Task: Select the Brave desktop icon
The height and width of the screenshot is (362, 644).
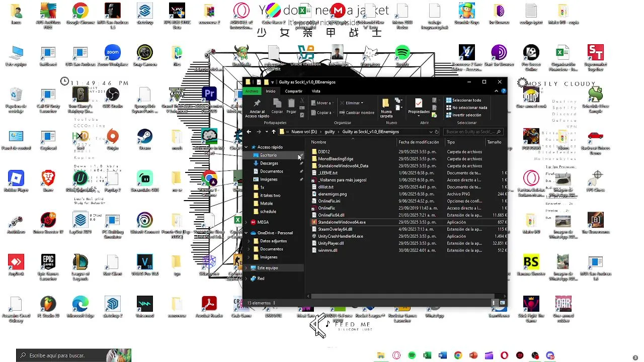Action: point(48,182)
